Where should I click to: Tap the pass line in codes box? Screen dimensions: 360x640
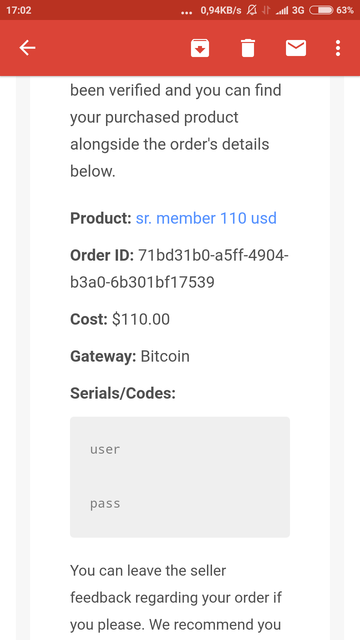point(105,504)
